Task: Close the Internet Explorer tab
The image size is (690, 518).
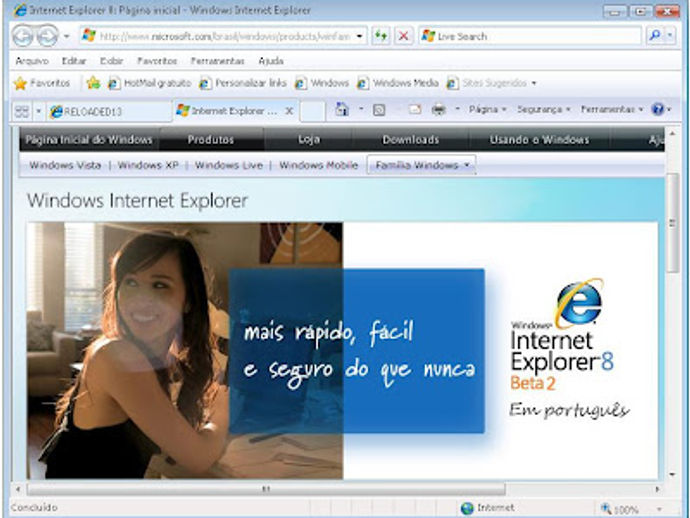Action: pos(289,111)
